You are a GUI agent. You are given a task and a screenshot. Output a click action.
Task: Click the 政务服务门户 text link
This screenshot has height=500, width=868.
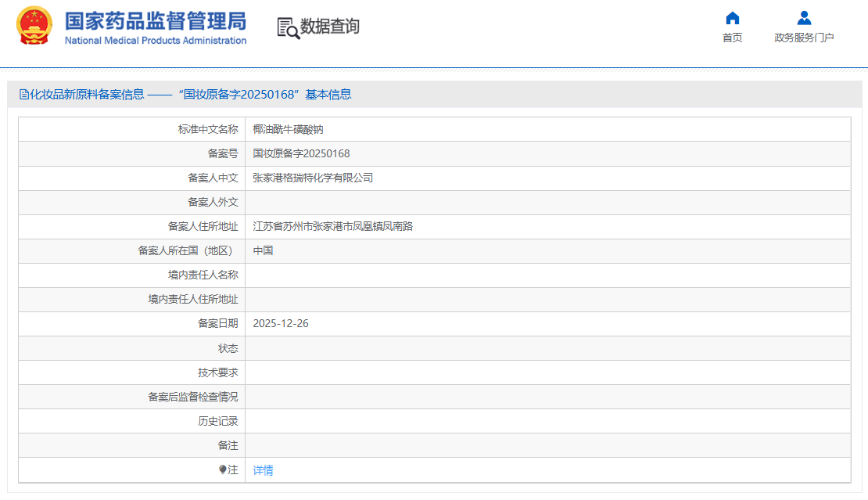(803, 37)
